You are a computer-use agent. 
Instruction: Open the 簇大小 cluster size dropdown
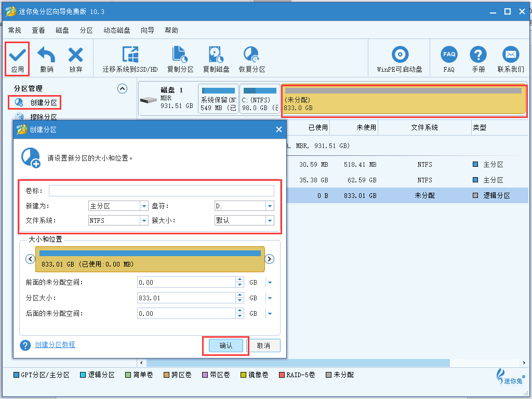coord(270,220)
